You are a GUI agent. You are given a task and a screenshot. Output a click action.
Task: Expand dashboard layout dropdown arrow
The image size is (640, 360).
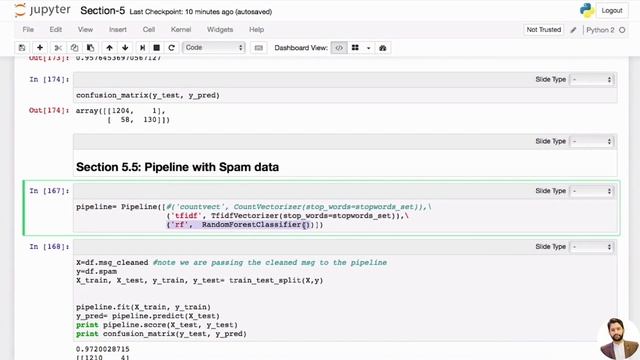pos(368,48)
